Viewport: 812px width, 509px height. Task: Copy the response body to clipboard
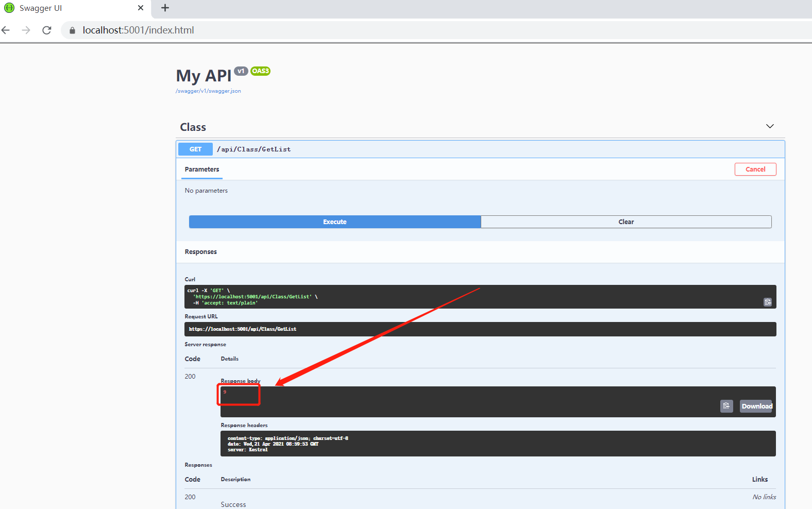(x=726, y=406)
